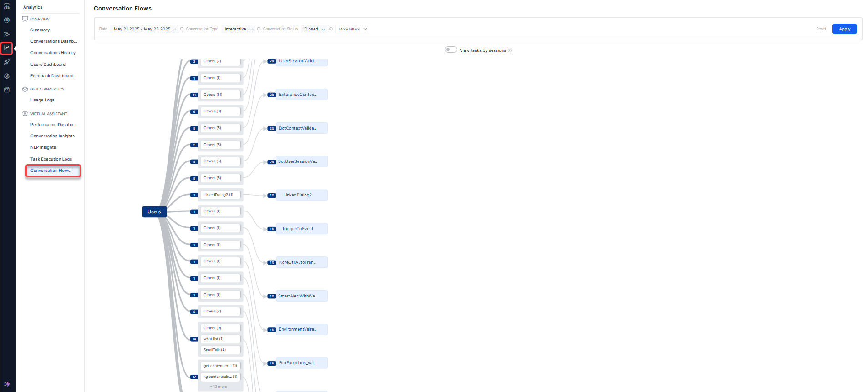Open the Date range dropdown
The height and width of the screenshot is (392, 868).
pyautogui.click(x=144, y=29)
